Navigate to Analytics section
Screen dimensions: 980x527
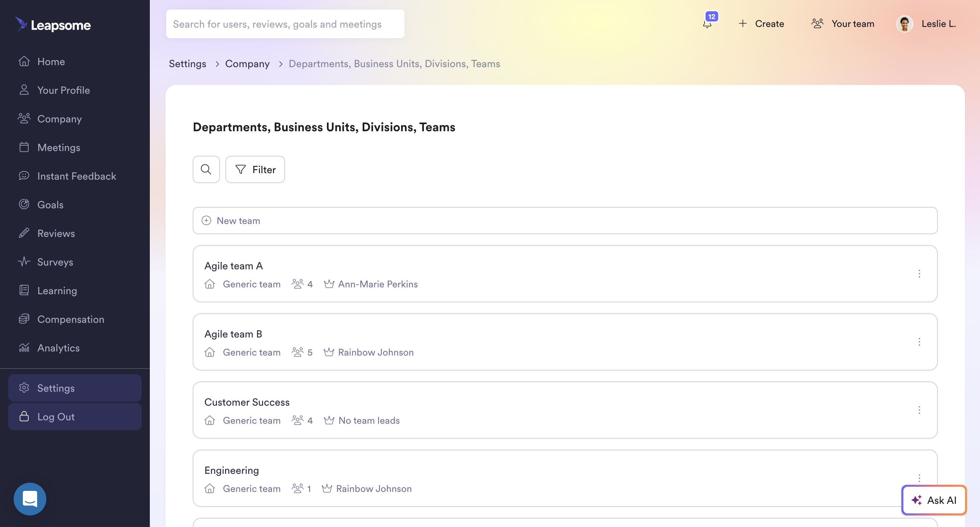pyautogui.click(x=58, y=348)
